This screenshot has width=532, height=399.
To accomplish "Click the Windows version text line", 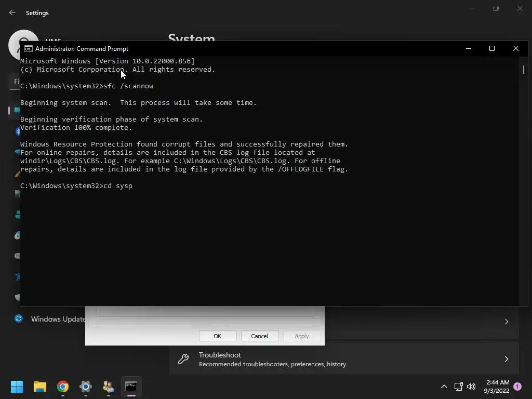I will pos(108,61).
